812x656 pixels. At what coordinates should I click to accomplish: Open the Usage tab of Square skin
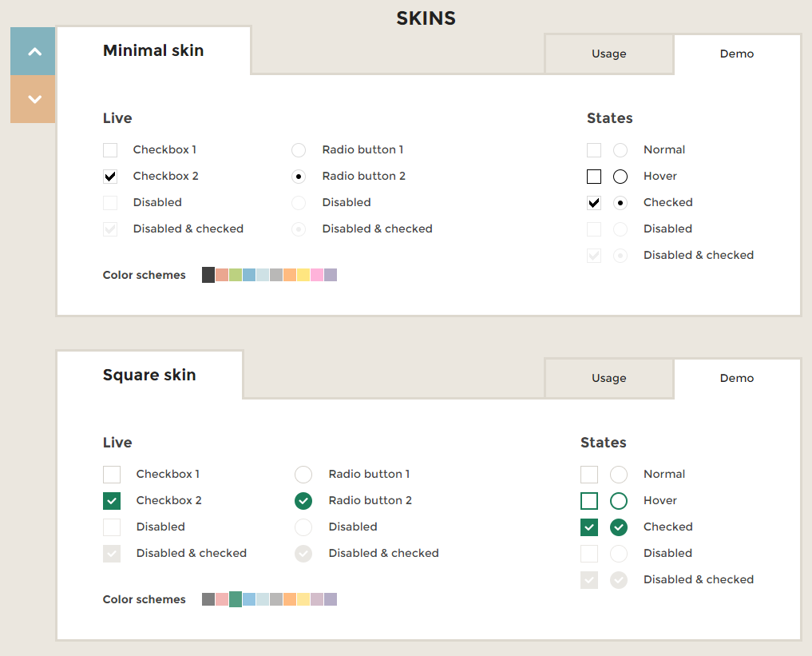pyautogui.click(x=609, y=378)
